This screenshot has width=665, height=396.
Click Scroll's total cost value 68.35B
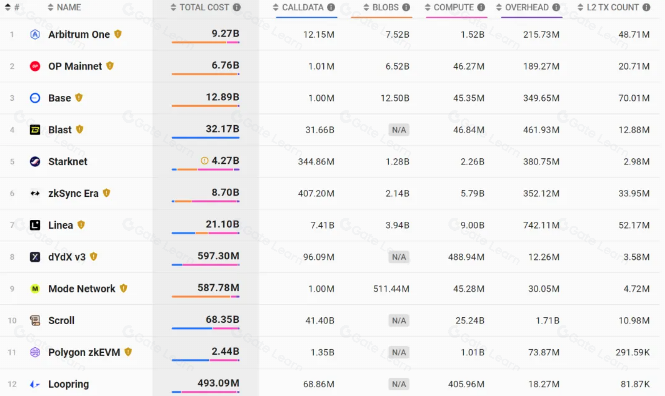point(222,319)
